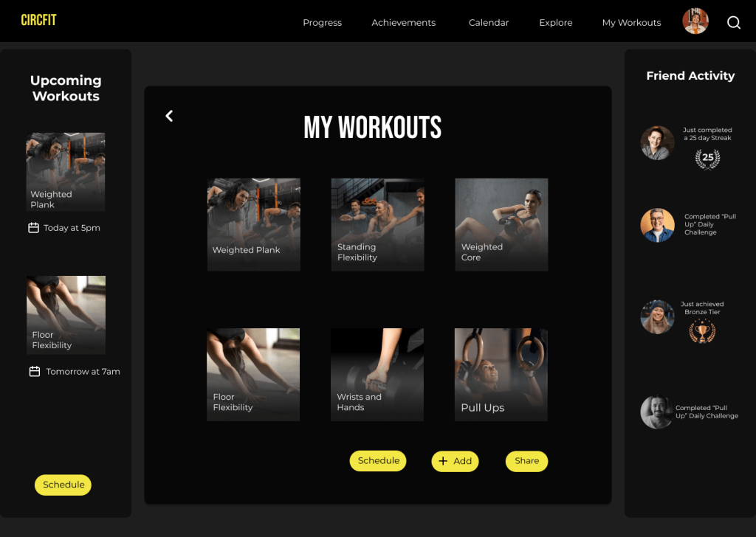
Task: Click calendar icon beside Tomorrow at 7am
Action: [x=35, y=371]
